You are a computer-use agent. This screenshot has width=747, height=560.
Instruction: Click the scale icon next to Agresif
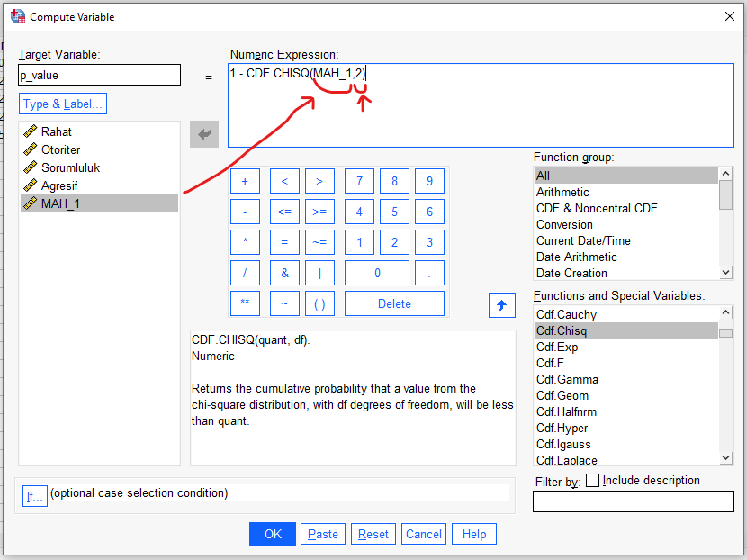pyautogui.click(x=28, y=185)
